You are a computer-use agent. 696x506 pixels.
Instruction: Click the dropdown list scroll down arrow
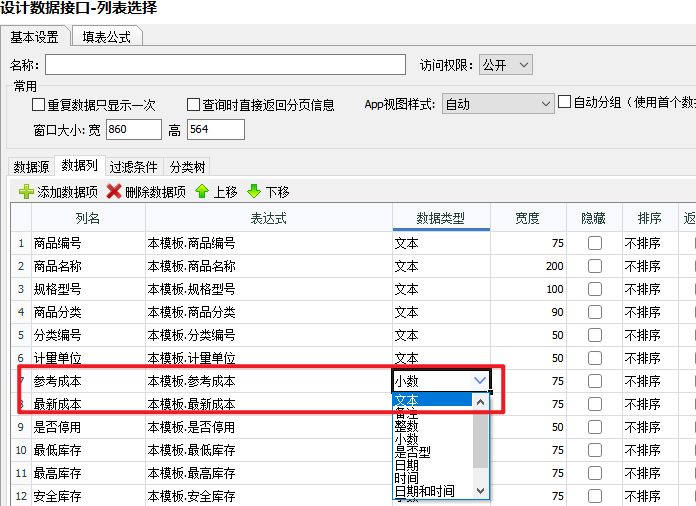480,490
